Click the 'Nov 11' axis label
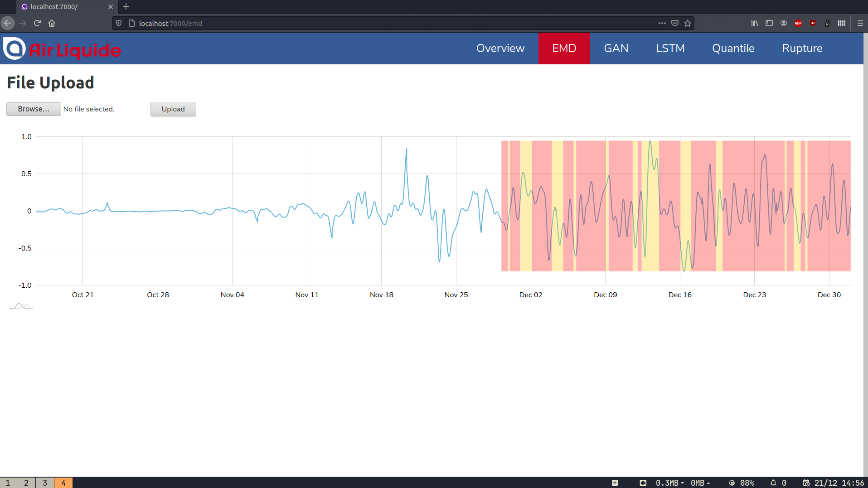The image size is (868, 488). tap(307, 295)
